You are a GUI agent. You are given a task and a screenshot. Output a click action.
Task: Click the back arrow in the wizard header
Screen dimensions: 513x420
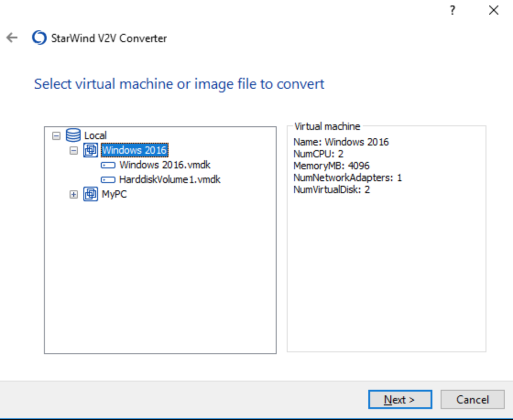[x=12, y=38]
